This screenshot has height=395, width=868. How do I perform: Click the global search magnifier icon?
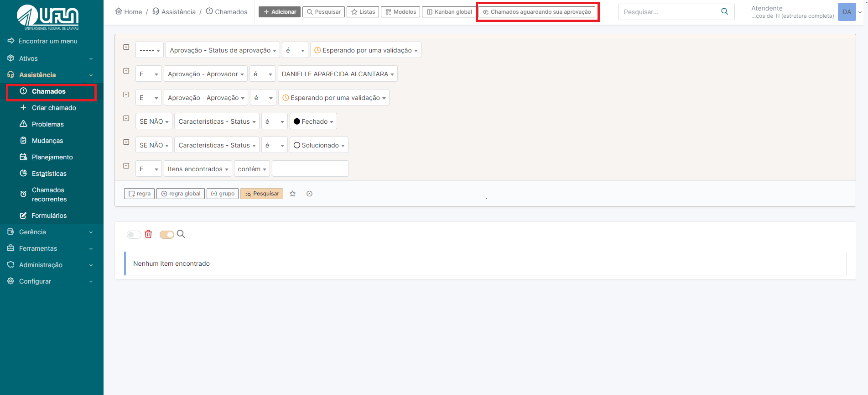(x=724, y=11)
